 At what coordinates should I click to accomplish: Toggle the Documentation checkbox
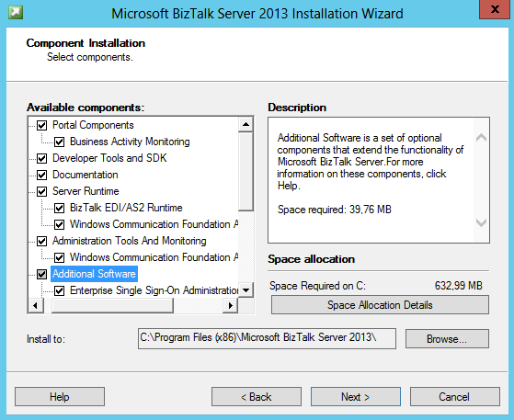tap(41, 175)
